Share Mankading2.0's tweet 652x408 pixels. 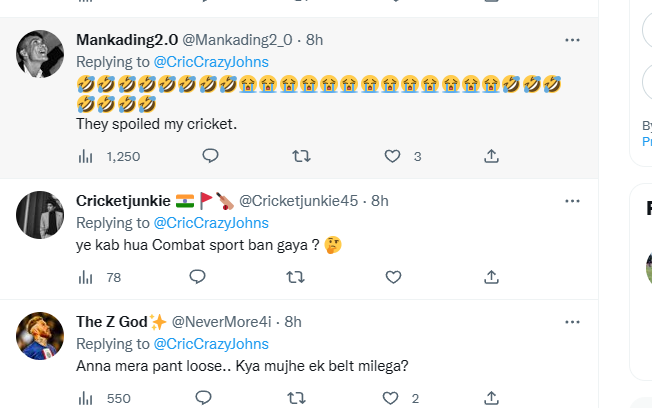click(x=492, y=156)
